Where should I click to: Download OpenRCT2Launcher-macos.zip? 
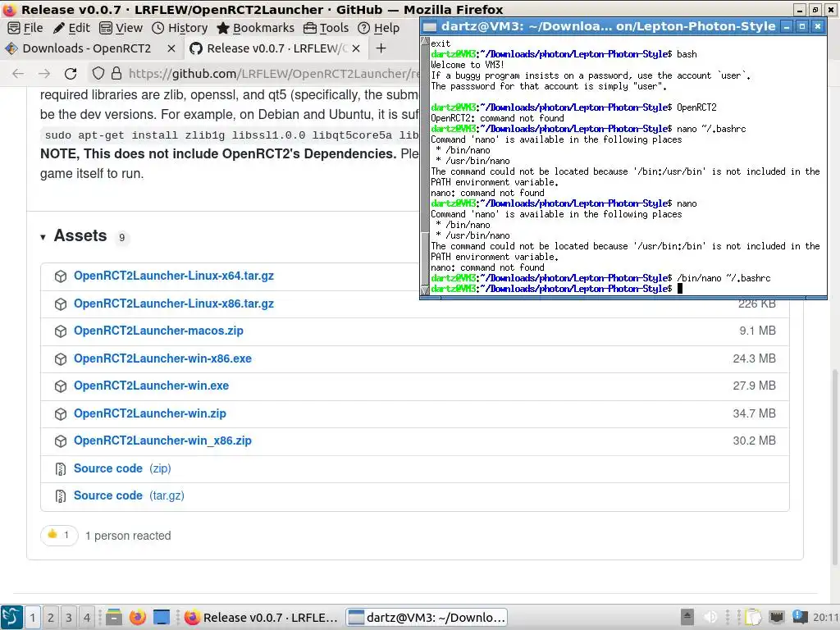[158, 331]
